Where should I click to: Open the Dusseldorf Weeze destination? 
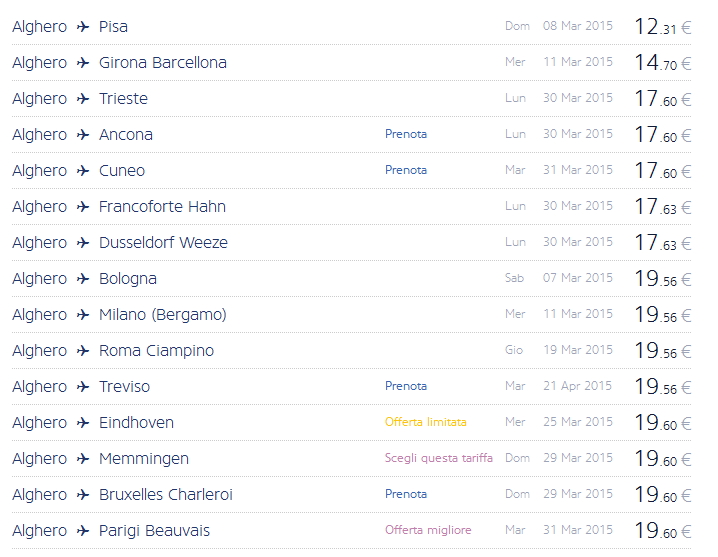click(163, 243)
